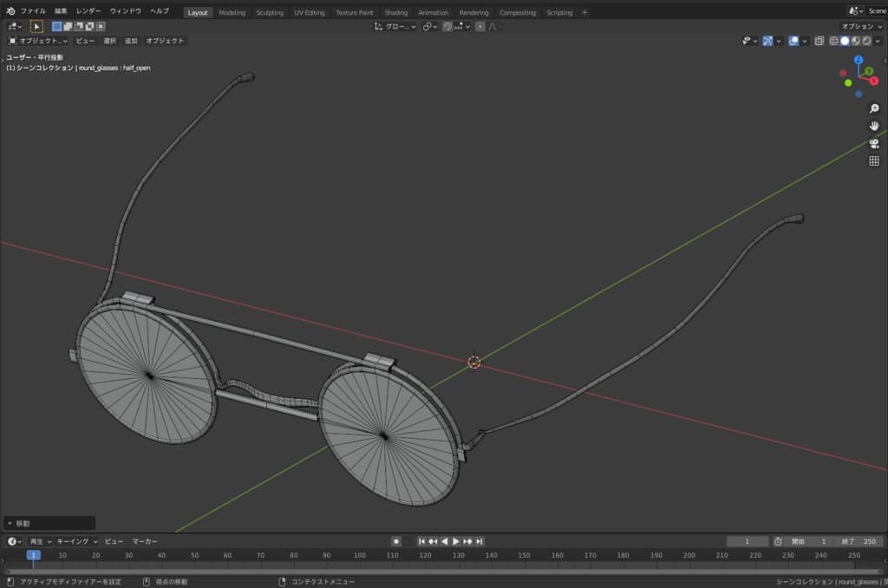Screen dimensions: 888x588
Task: Open the timeline editor type dropdown
Action: pos(15,541)
